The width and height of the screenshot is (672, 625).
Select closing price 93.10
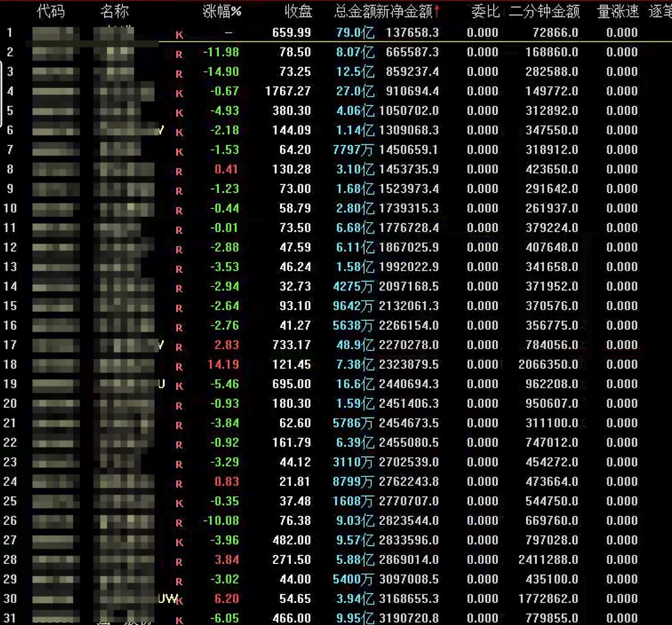coord(295,306)
